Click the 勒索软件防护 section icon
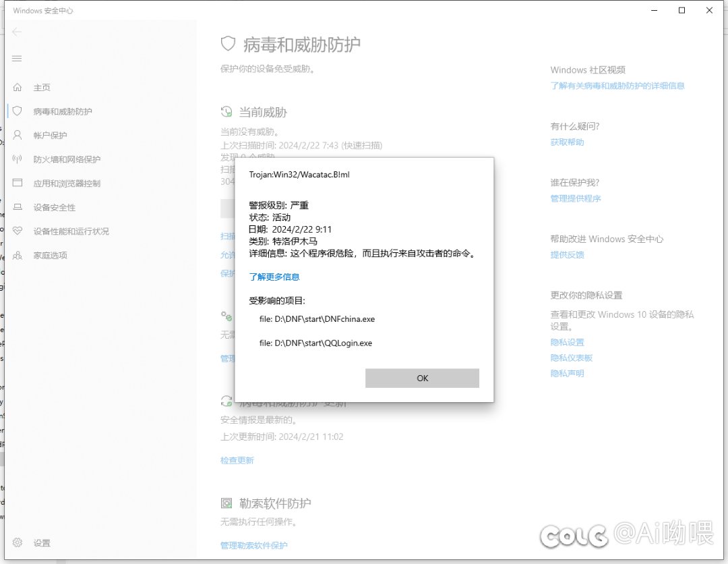Image resolution: width=728 pixels, height=564 pixels. coord(226,503)
